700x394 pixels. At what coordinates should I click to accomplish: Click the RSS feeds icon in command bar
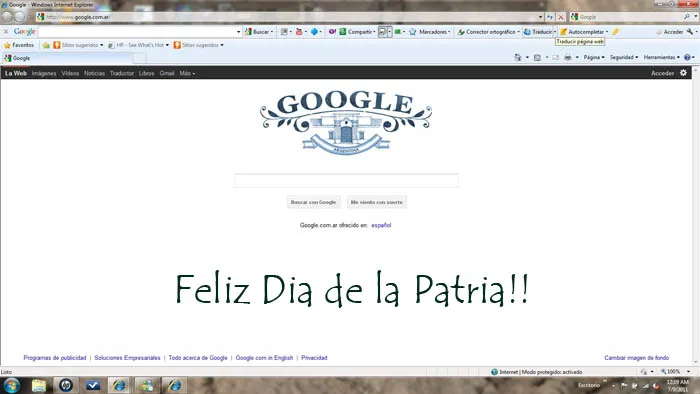[537, 57]
